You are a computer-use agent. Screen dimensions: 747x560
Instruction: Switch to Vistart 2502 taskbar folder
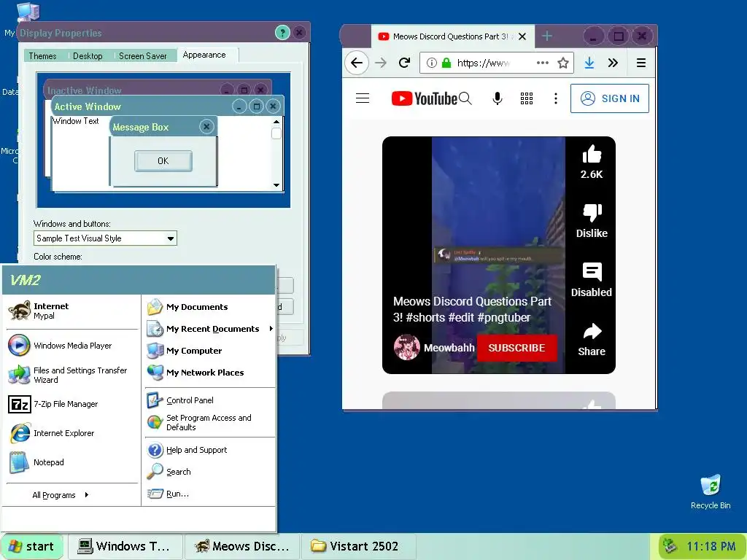pos(359,546)
